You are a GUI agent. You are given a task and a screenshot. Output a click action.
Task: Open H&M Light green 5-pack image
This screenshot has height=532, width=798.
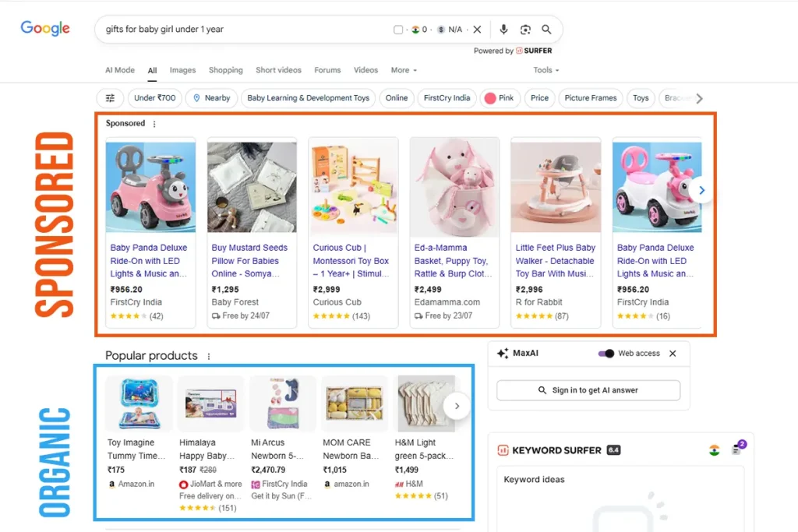426,403
